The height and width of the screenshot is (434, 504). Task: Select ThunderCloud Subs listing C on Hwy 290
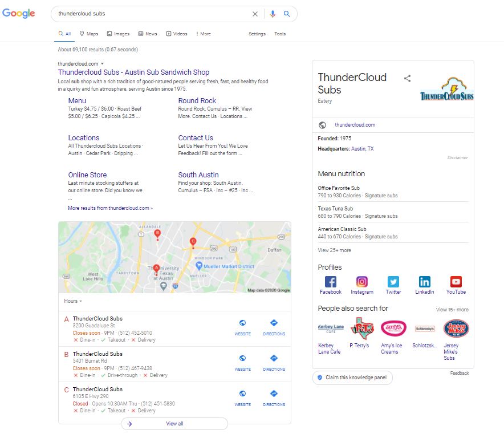[x=97, y=390]
